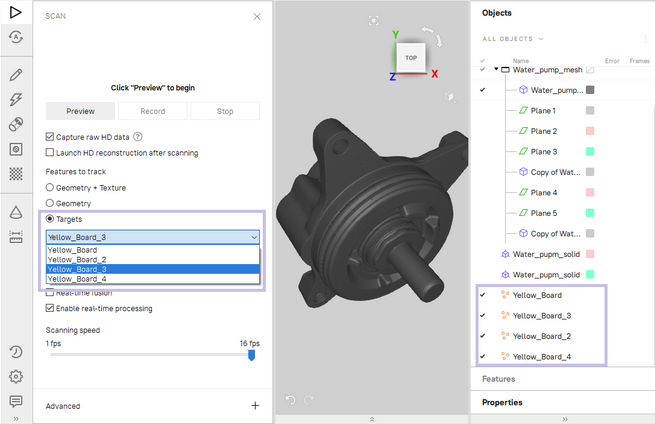Viewport: 655px width, 424px height.
Task: Collapse right panel using bottom chevrons
Action: [x=565, y=419]
